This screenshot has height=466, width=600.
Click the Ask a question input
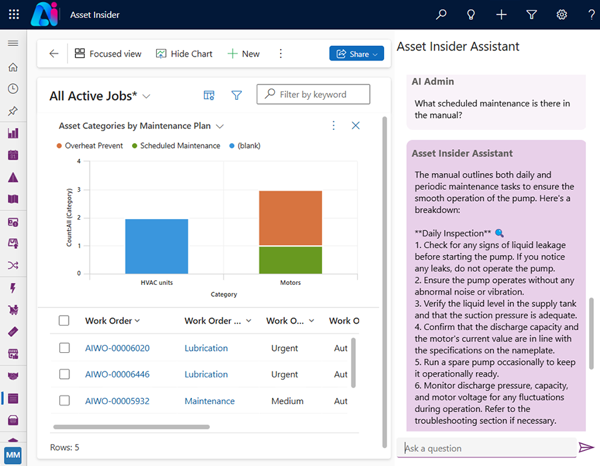click(x=486, y=448)
